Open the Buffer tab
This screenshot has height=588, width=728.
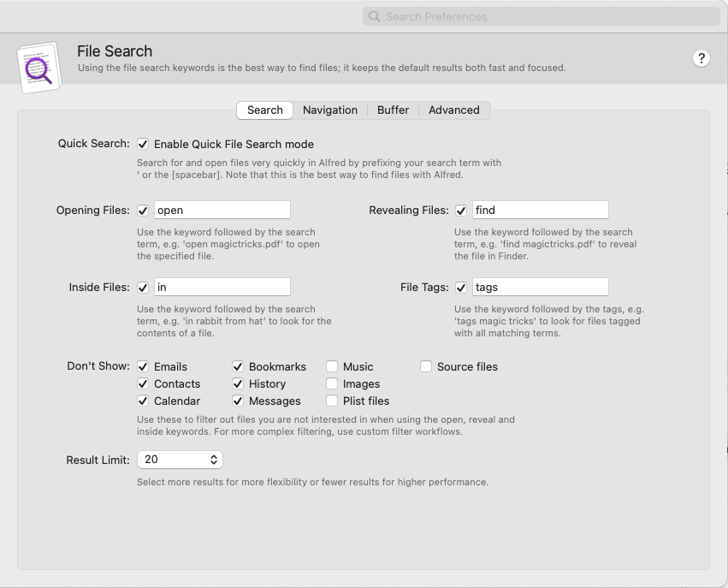tap(393, 110)
